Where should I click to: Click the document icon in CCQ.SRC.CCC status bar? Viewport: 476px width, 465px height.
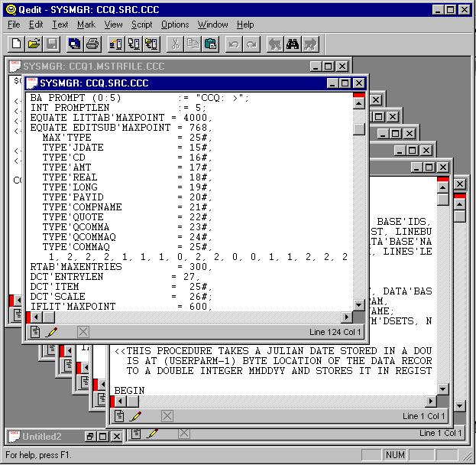click(35, 332)
